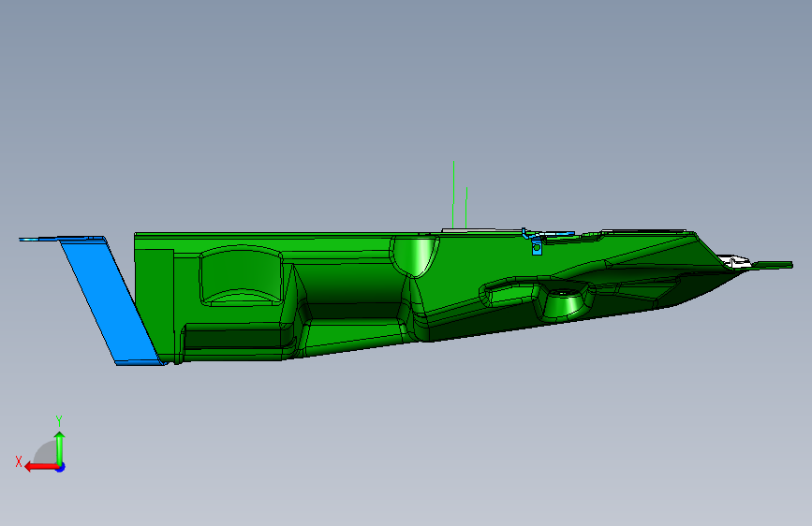Image resolution: width=812 pixels, height=526 pixels.
Task: Click the X label on orientation triad
Action: 19,461
